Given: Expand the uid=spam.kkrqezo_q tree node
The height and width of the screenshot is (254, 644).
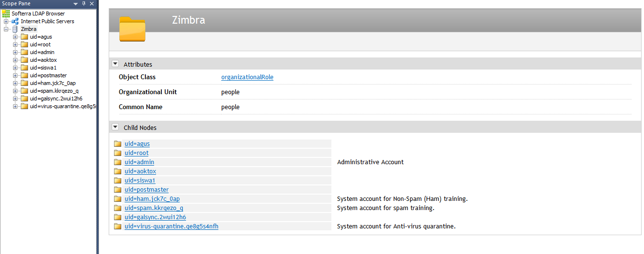Looking at the screenshot, I should [15, 91].
